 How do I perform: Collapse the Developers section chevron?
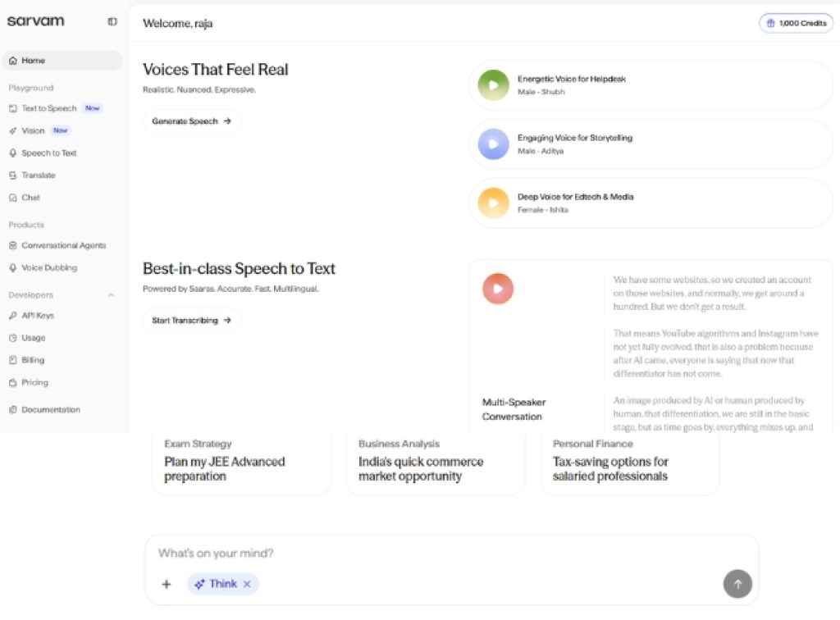112,295
